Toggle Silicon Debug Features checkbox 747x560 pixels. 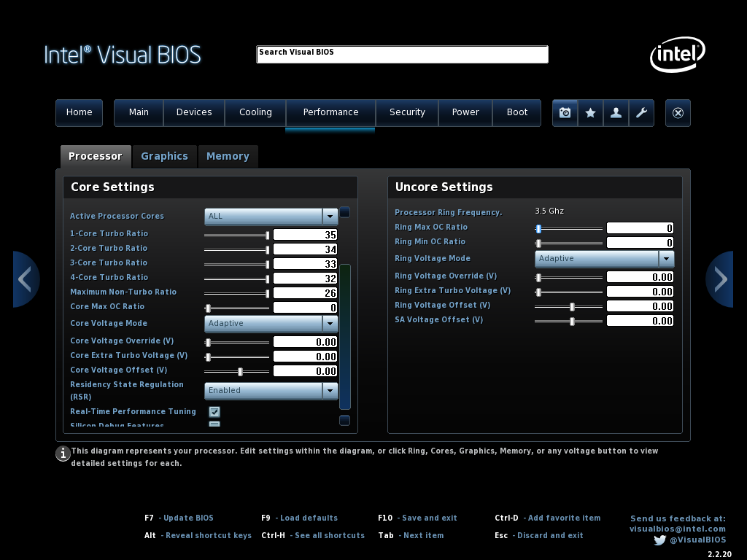pyautogui.click(x=214, y=424)
